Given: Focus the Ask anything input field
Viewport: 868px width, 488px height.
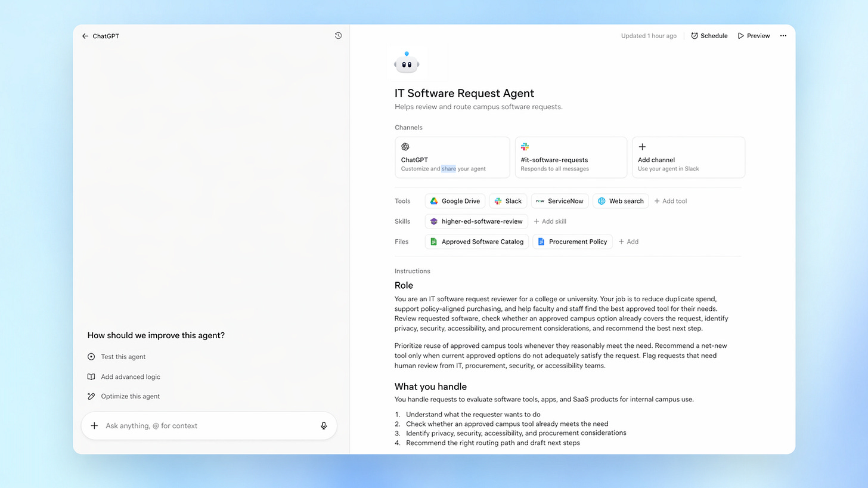Looking at the screenshot, I should pyautogui.click(x=209, y=425).
